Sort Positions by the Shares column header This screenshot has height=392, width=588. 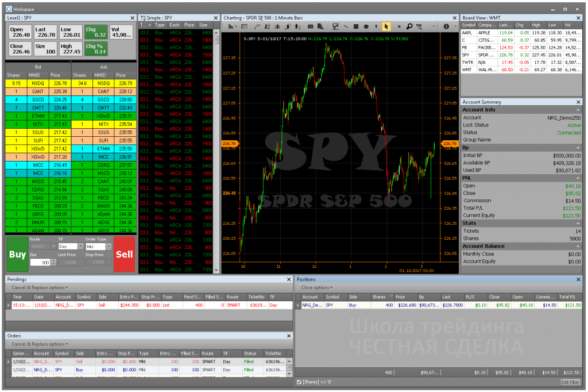pyautogui.click(x=381, y=297)
